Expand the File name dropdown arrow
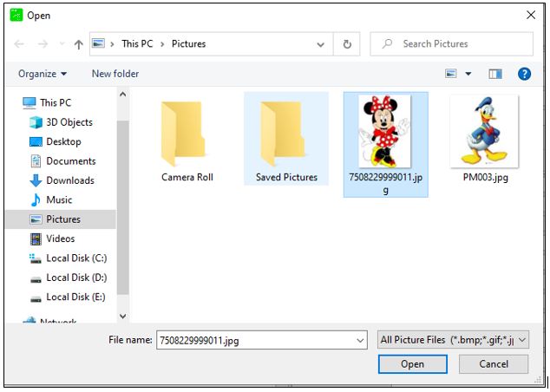The height and width of the screenshot is (392, 550). [x=360, y=341]
